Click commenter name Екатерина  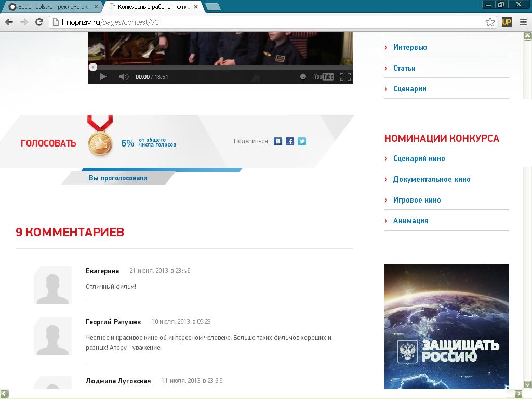click(x=102, y=271)
